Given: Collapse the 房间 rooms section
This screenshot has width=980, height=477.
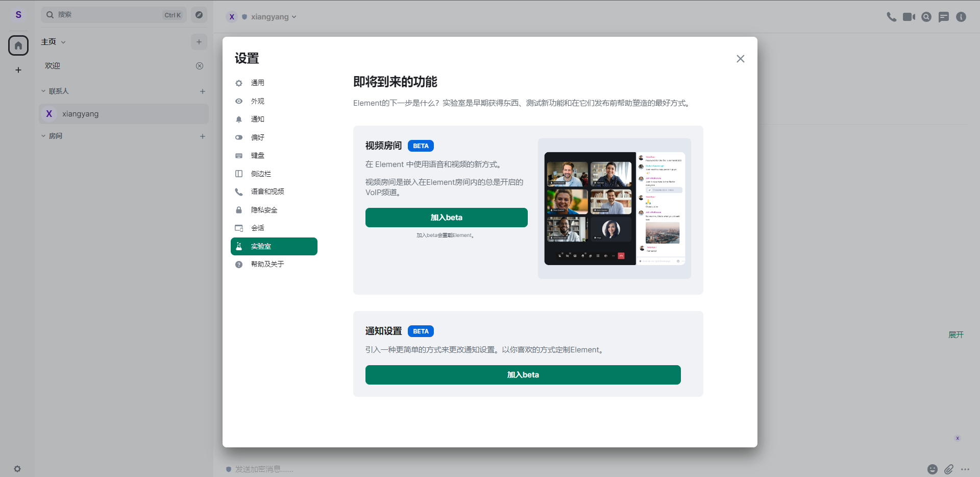Looking at the screenshot, I should [x=52, y=136].
